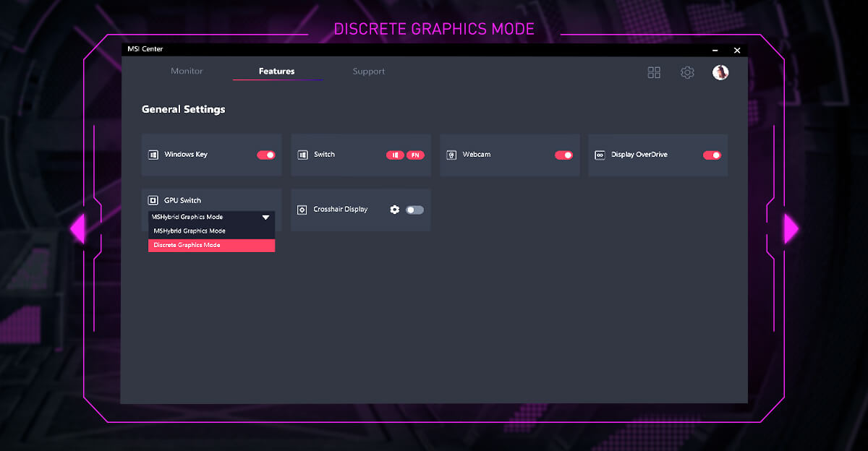
Task: Toggle the Webcam switch
Action: tap(563, 155)
